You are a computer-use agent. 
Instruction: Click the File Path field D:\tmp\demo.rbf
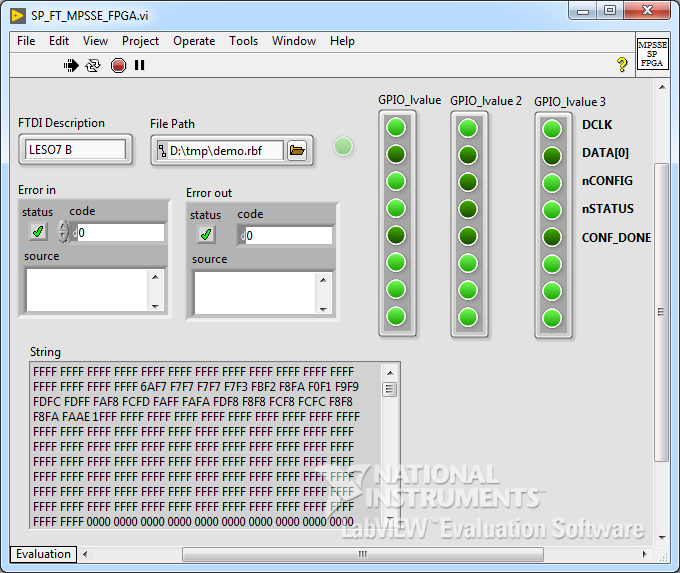tap(226, 151)
